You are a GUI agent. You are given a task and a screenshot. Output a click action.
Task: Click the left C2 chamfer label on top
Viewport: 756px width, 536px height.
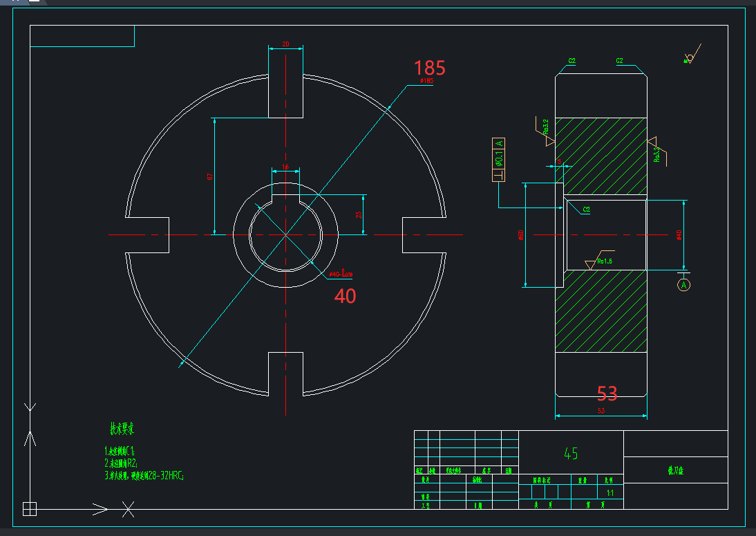571,61
